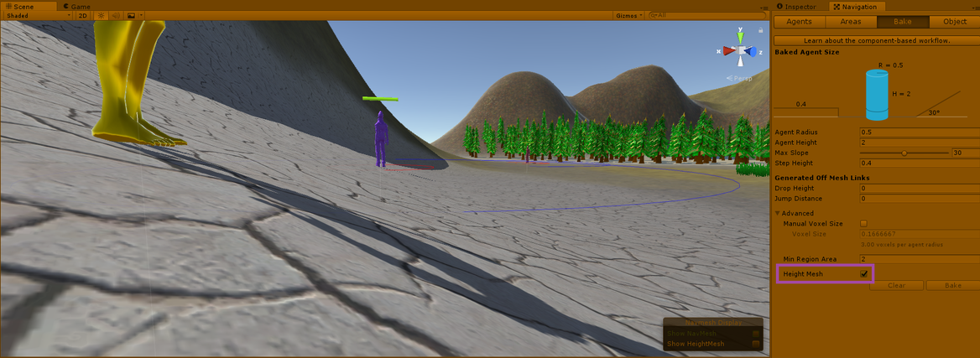Click the gizmo center cube
The height and width of the screenshot is (358, 980).
[x=741, y=50]
